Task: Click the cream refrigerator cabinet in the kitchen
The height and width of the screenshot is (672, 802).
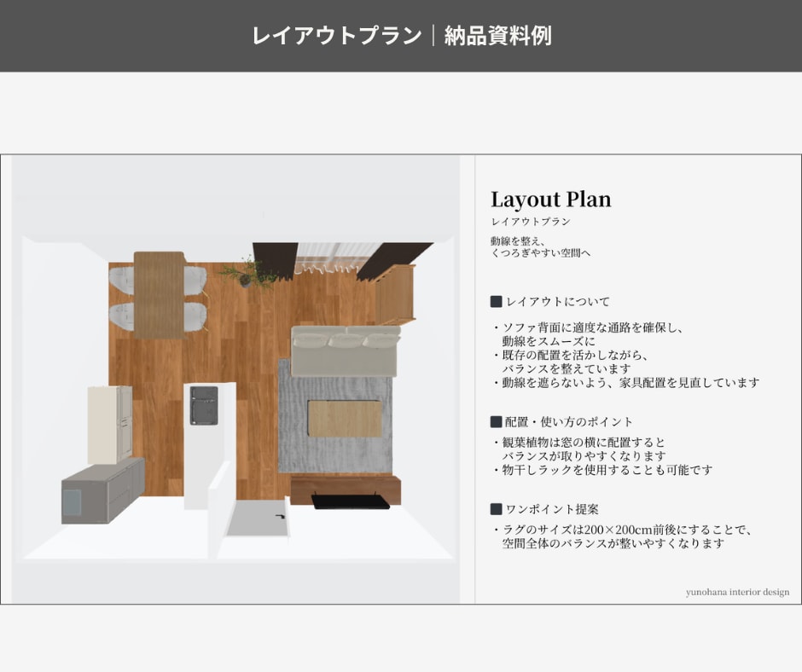Action: click(x=110, y=425)
